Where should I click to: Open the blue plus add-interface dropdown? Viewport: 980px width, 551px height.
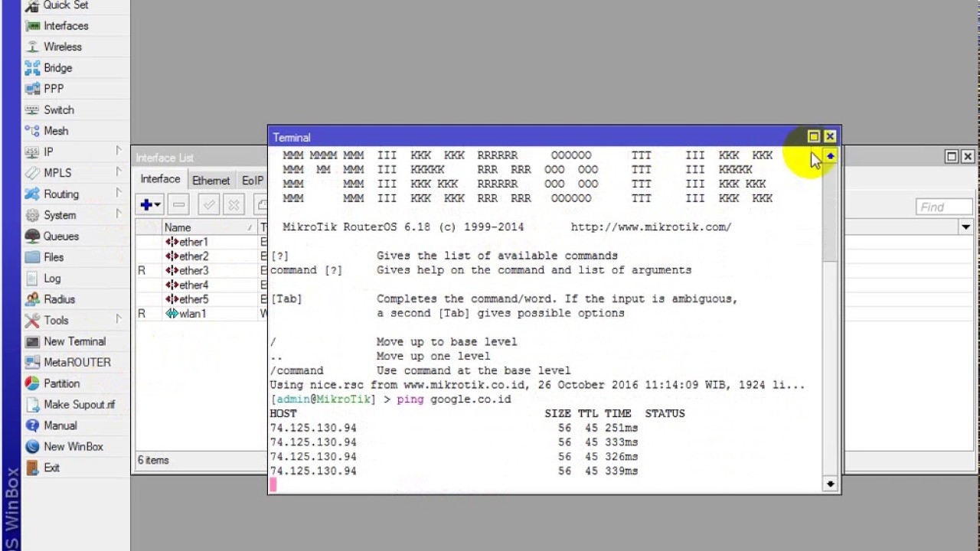coord(150,204)
